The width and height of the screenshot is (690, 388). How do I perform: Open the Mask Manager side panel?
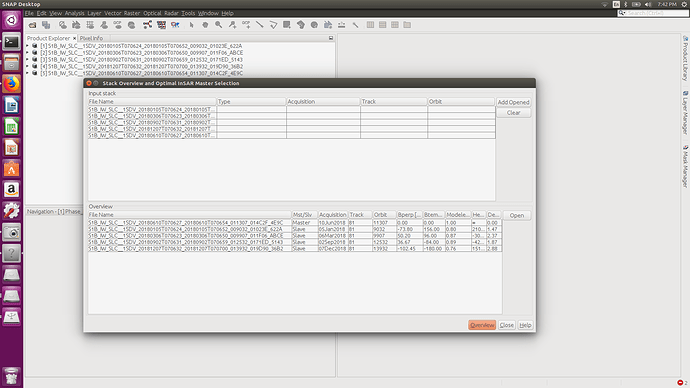click(685, 166)
